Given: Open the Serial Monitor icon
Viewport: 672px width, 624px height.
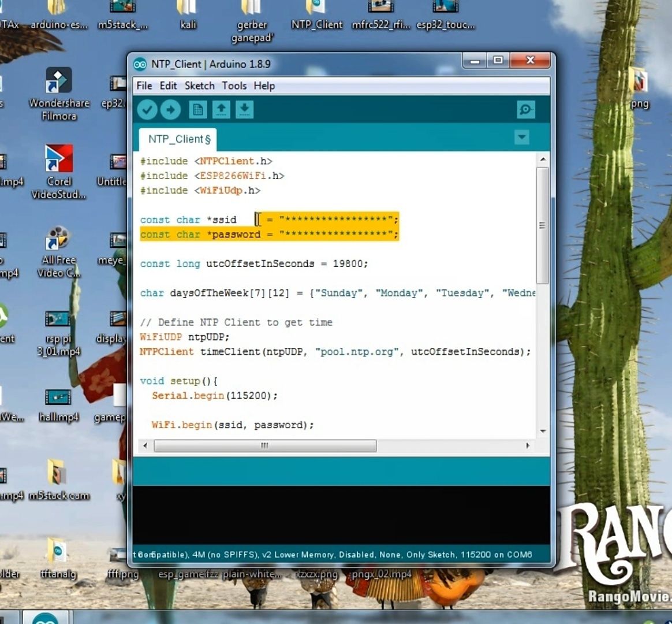Looking at the screenshot, I should [x=525, y=109].
